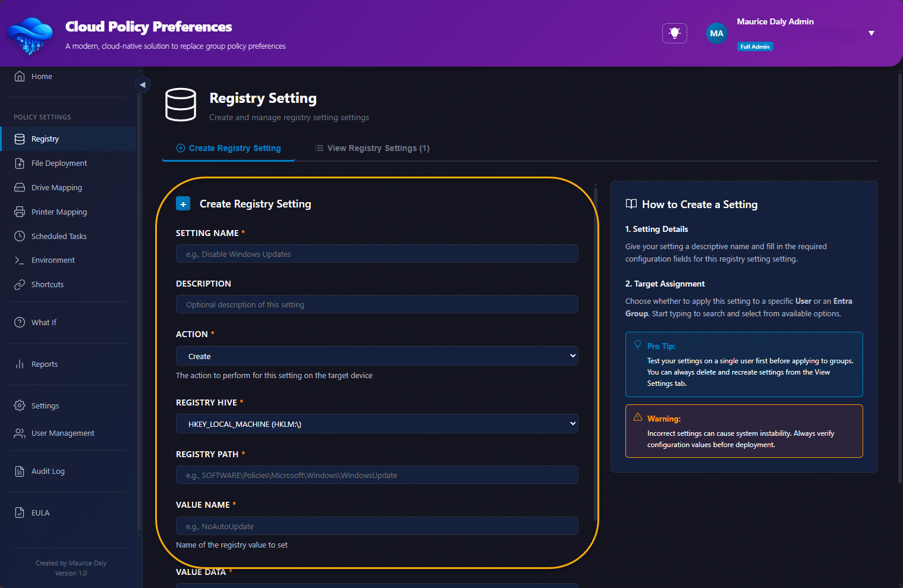This screenshot has width=903, height=588.
Task: Click the form's vertical scrollbar
Action: 595,357
